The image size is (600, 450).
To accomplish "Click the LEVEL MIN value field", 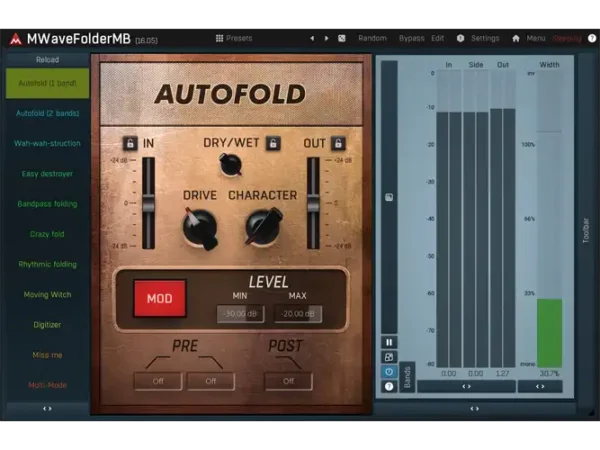I will tap(240, 314).
